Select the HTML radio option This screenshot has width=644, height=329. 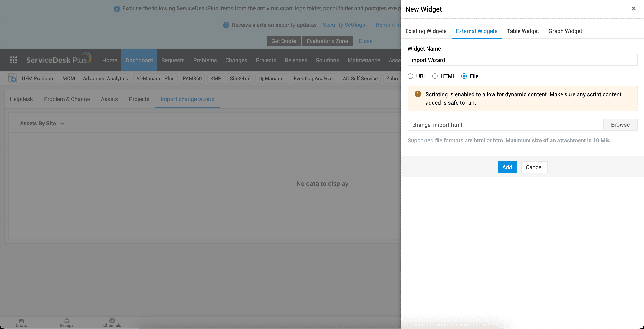pos(435,76)
